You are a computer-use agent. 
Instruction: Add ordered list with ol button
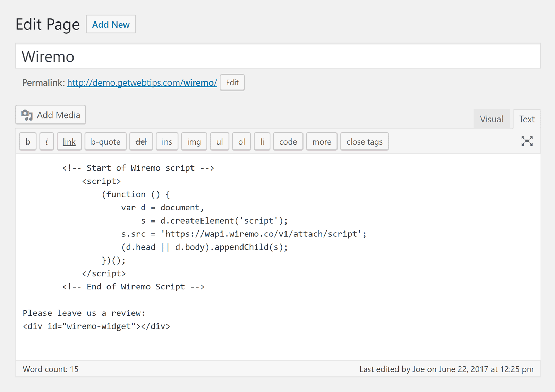(241, 142)
